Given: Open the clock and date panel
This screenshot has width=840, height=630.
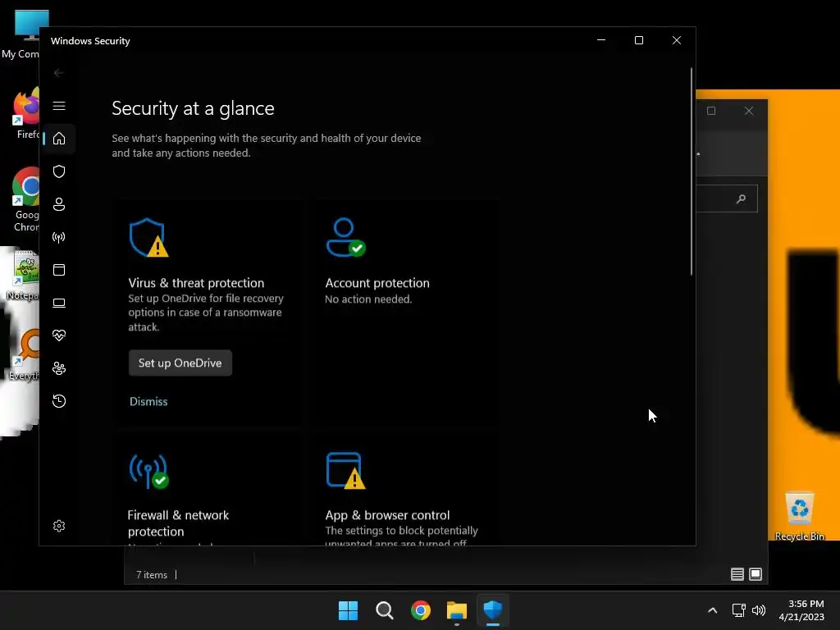Looking at the screenshot, I should click(801, 610).
